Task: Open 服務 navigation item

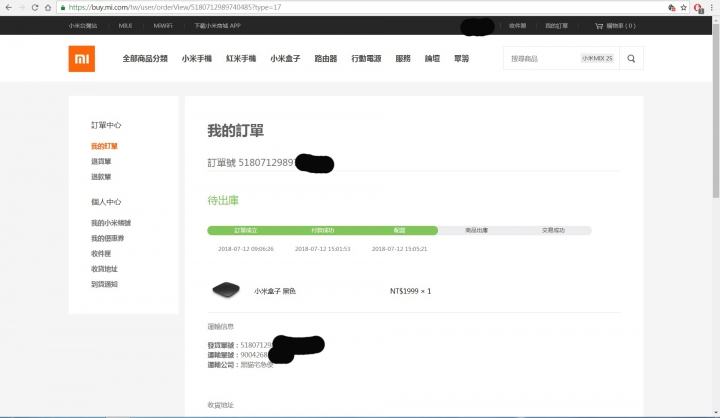Action: 403,58
